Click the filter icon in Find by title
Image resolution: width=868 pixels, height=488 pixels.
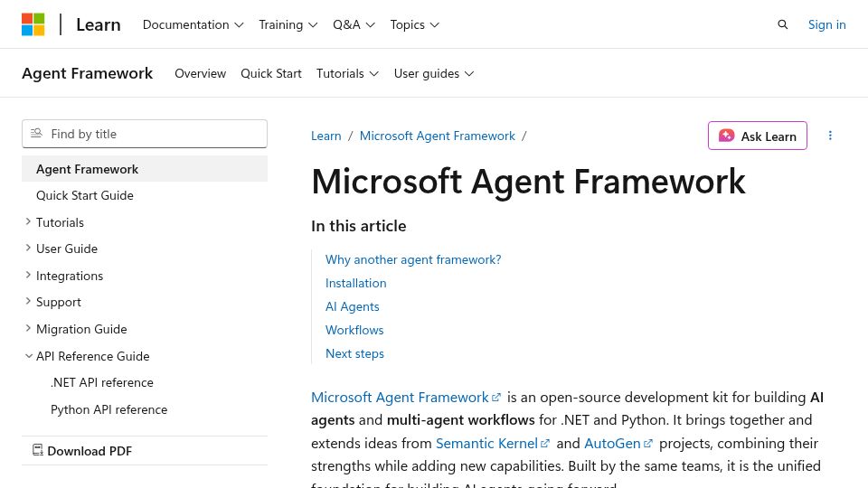click(x=36, y=134)
